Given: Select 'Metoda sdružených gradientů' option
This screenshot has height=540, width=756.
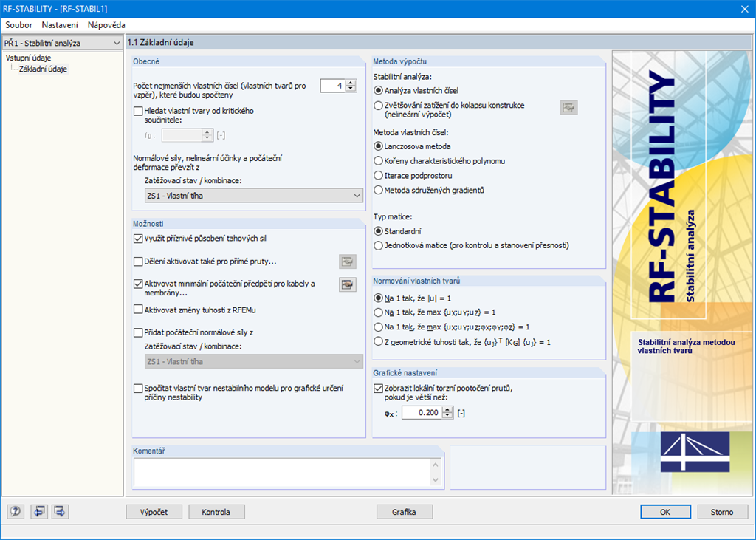Looking at the screenshot, I should tap(379, 190).
